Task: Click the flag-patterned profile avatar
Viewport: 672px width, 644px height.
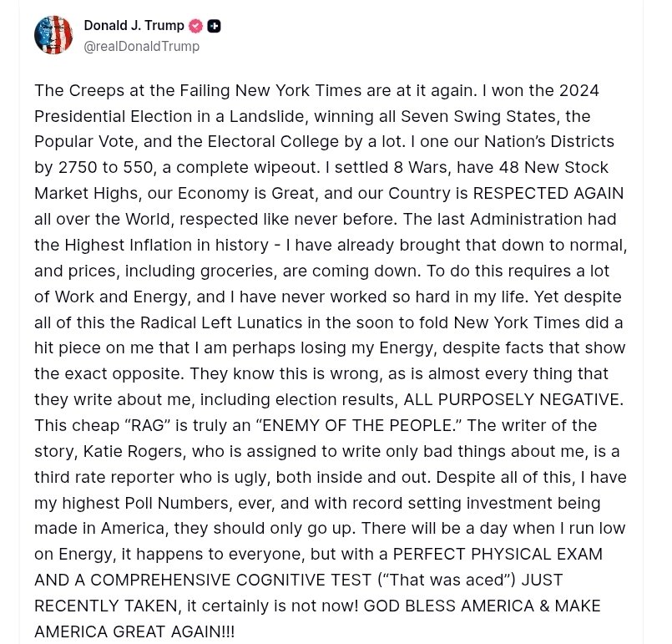Action: [x=53, y=35]
